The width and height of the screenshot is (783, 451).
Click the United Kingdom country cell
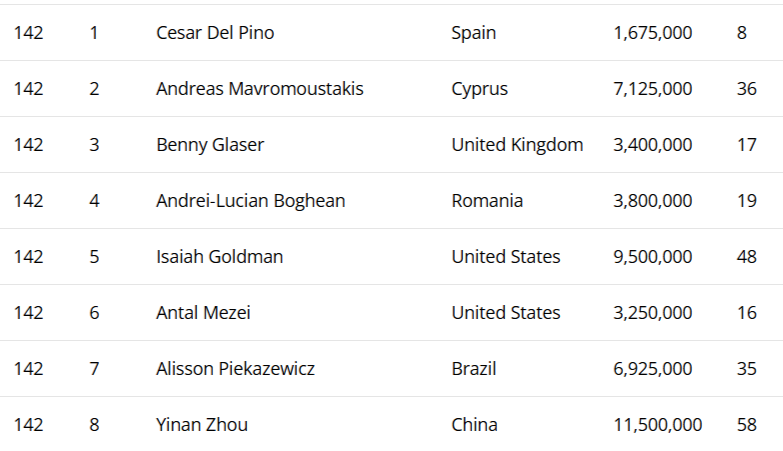pos(517,145)
